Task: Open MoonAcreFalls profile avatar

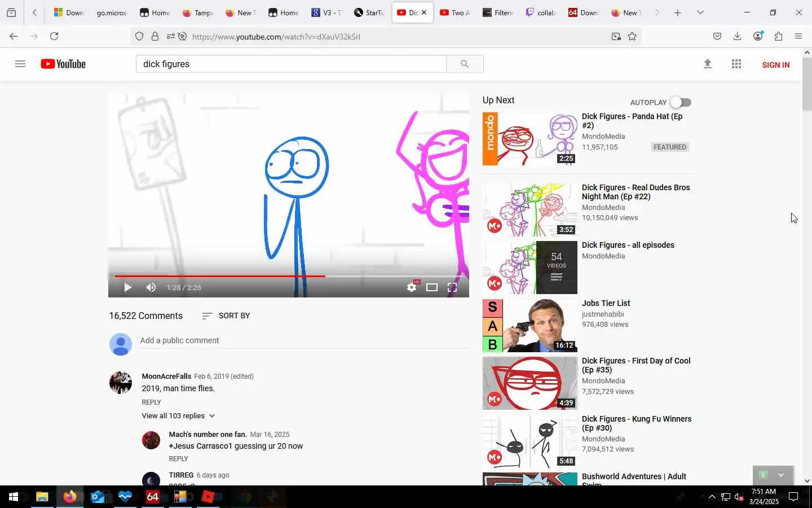Action: (x=121, y=382)
